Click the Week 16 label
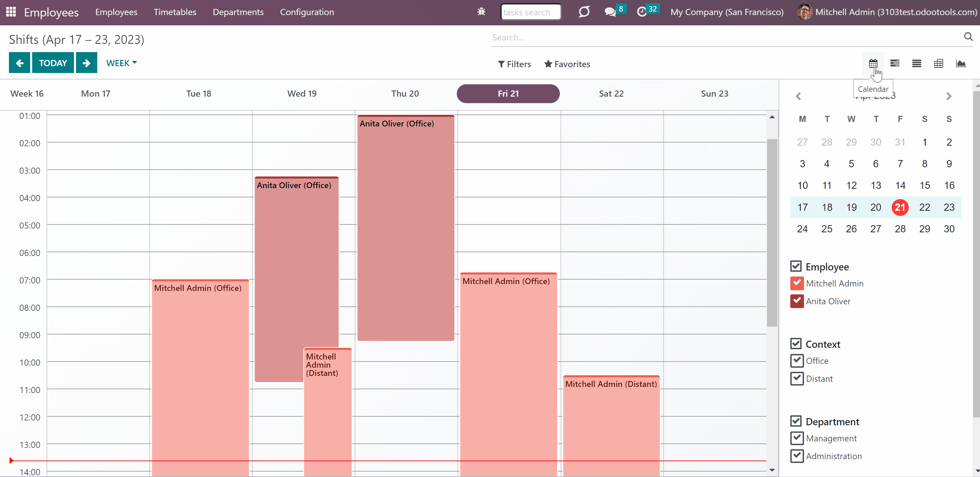Image resolution: width=980 pixels, height=477 pixels. pos(27,94)
